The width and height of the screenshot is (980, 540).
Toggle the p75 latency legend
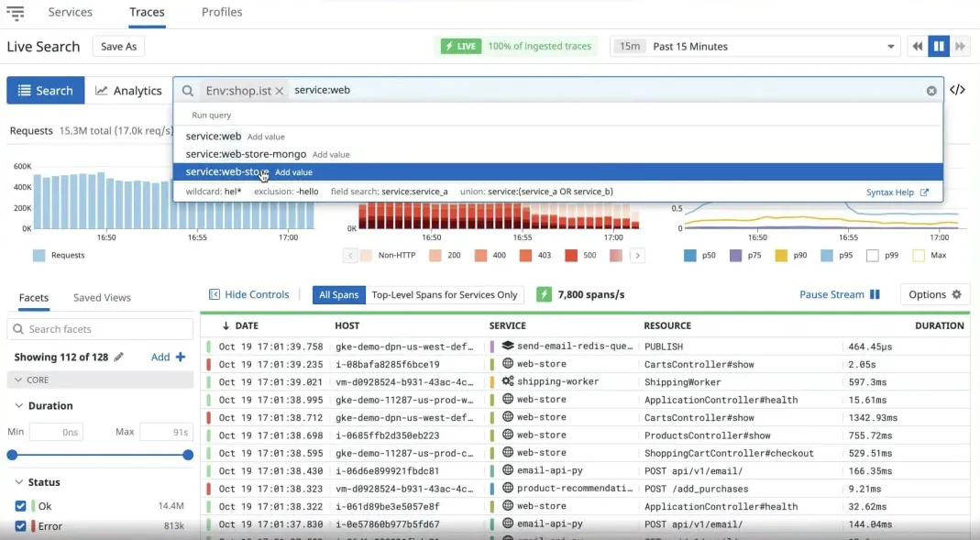pos(735,255)
